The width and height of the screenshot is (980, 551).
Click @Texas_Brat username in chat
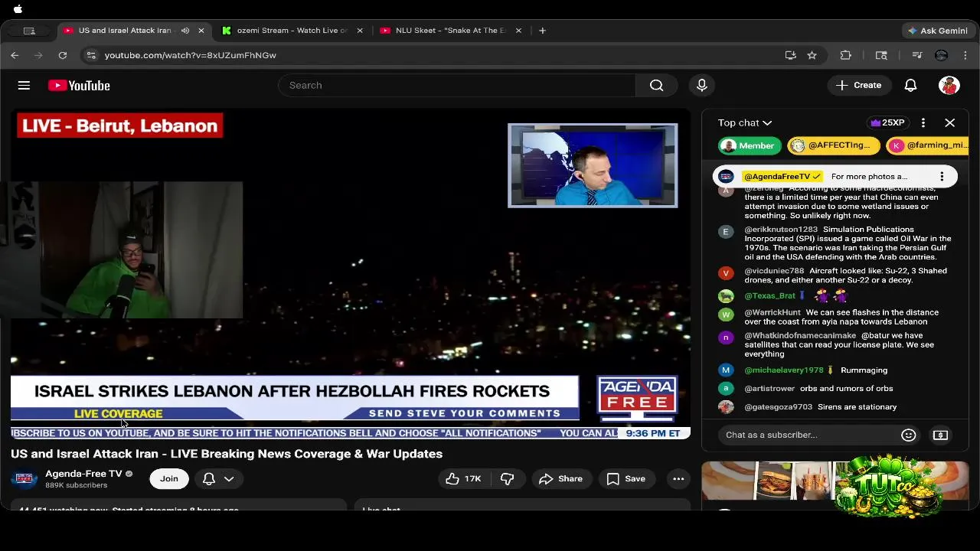[769, 295]
